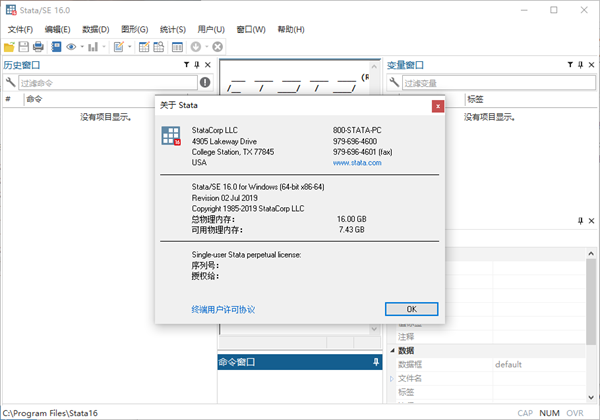Click wrench icon beside 过滤命令 field

(x=10, y=82)
